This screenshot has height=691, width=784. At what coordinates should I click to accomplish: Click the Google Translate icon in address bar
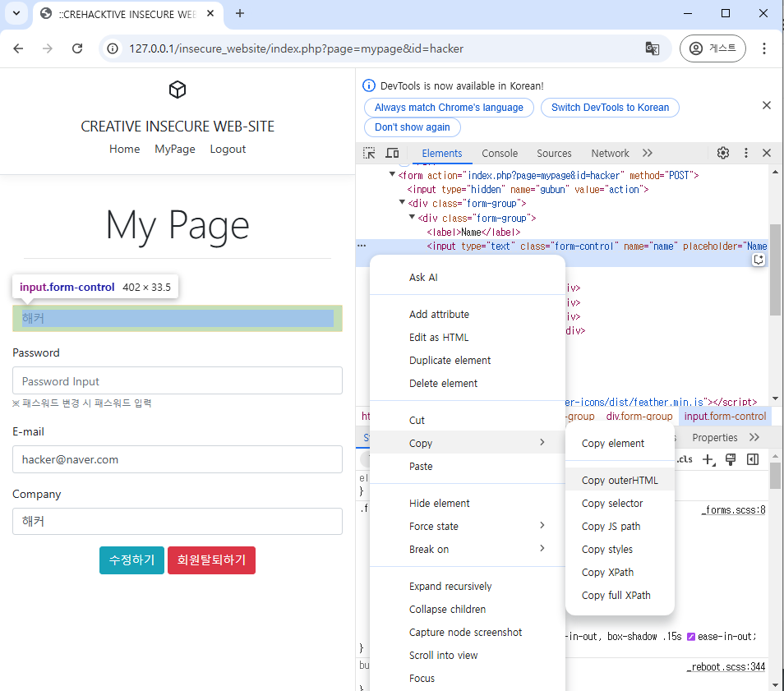[653, 48]
